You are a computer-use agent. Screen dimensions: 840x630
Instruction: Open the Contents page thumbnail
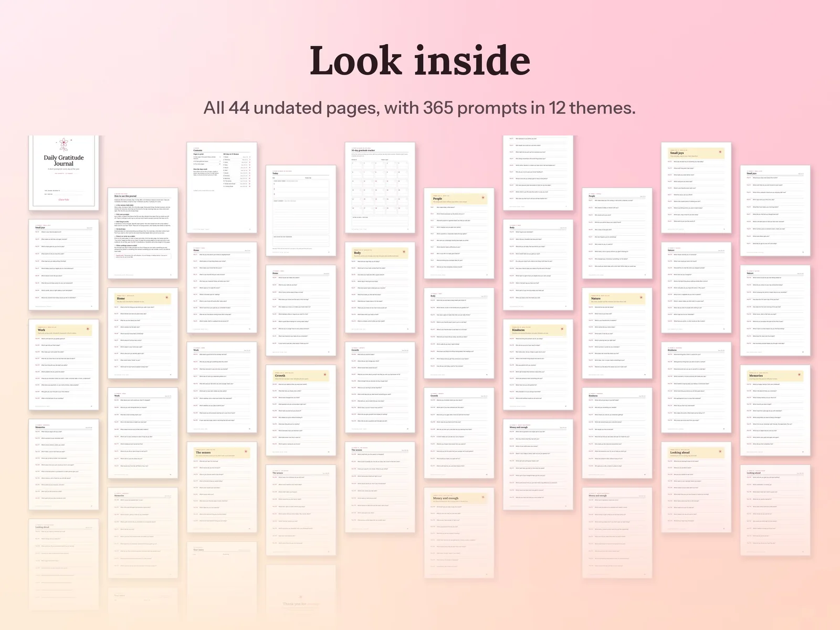point(222,187)
